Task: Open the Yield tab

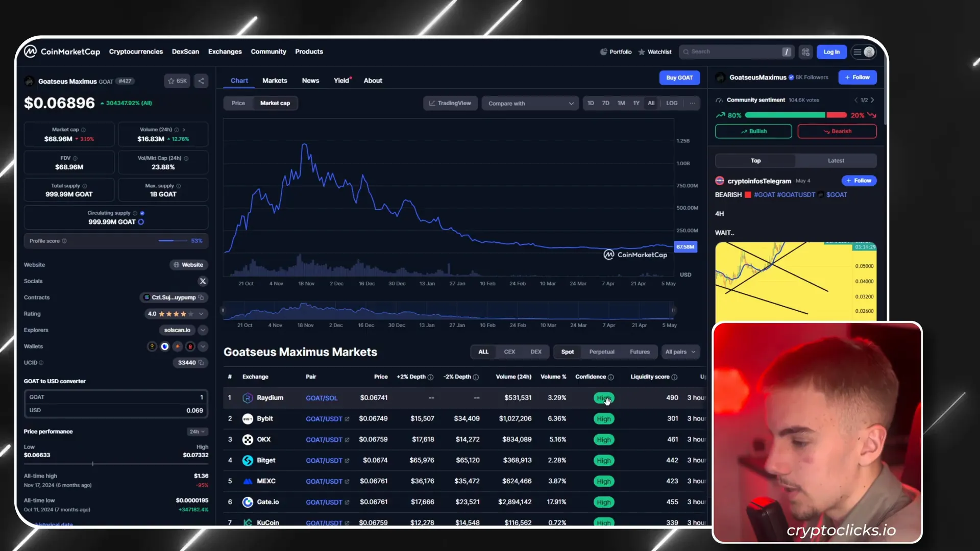Action: (x=341, y=81)
